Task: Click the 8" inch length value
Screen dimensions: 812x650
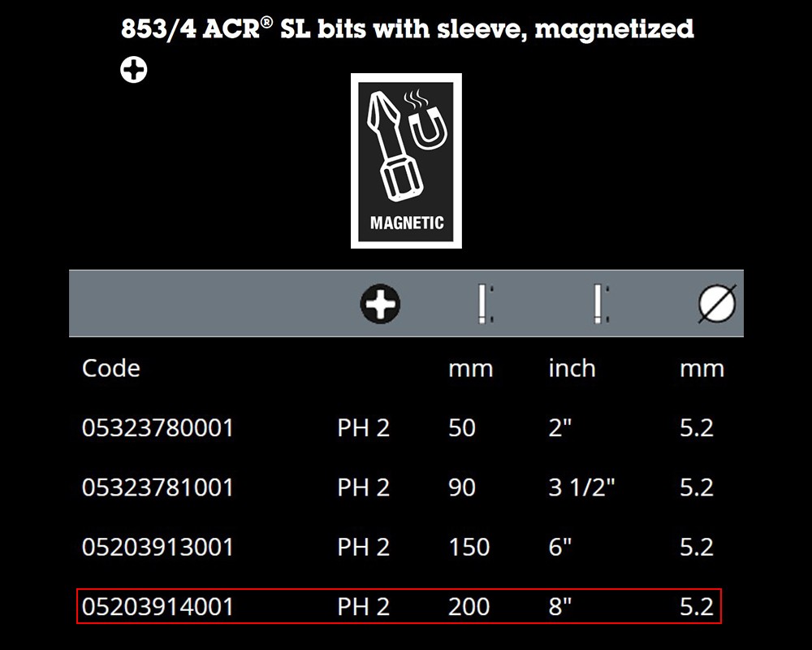Action: click(559, 607)
